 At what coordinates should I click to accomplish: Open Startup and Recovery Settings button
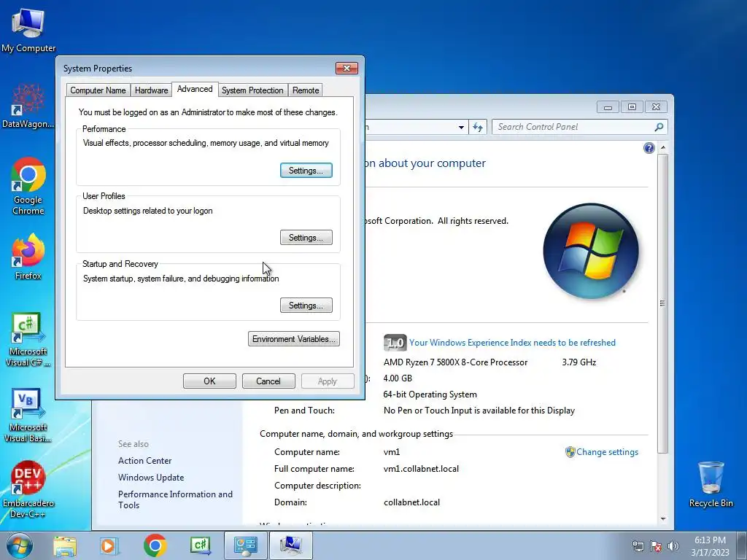pyautogui.click(x=306, y=306)
